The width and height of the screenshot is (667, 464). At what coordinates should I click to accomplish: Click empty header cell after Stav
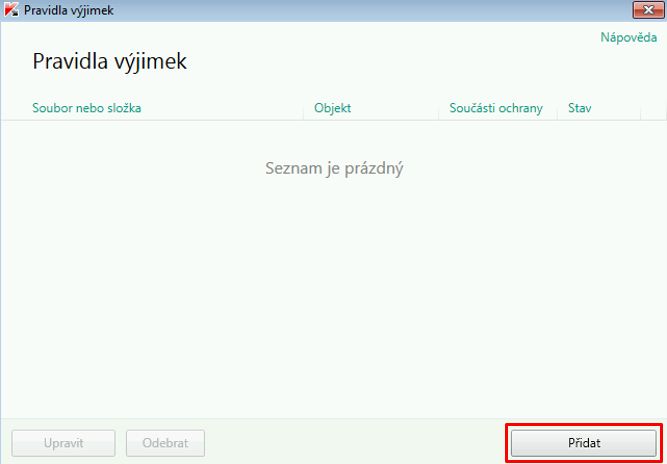coord(652,108)
